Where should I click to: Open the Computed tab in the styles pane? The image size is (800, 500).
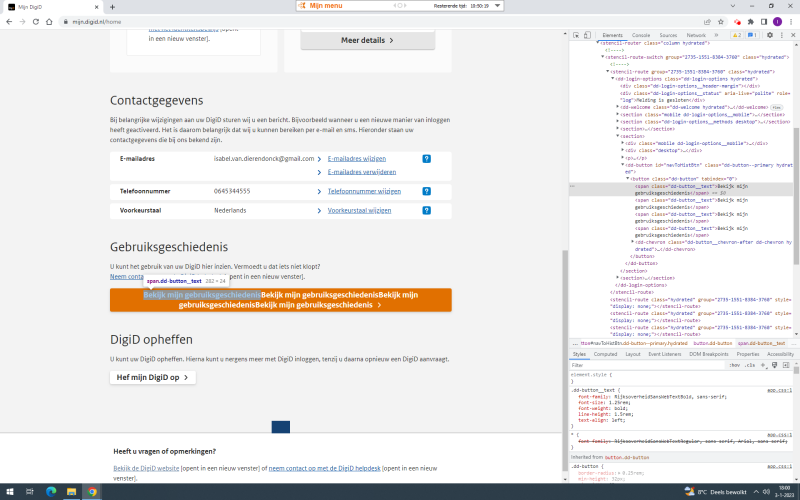click(x=605, y=354)
